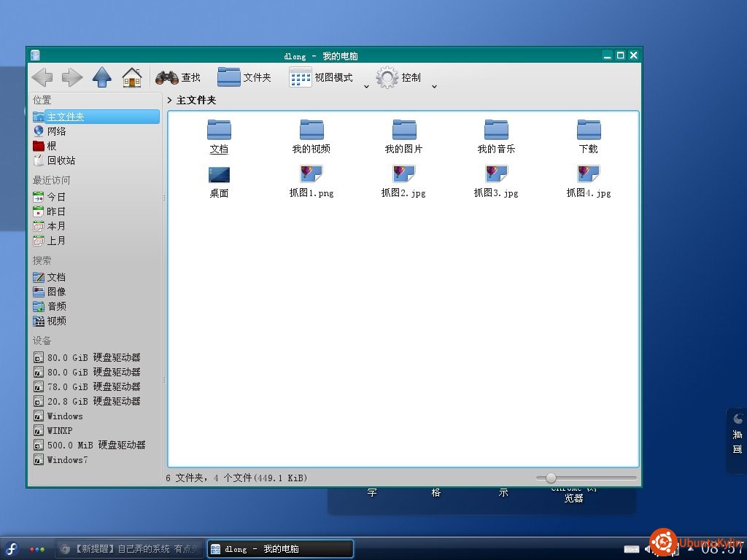Open the 回收站 trash location

[x=54, y=160]
